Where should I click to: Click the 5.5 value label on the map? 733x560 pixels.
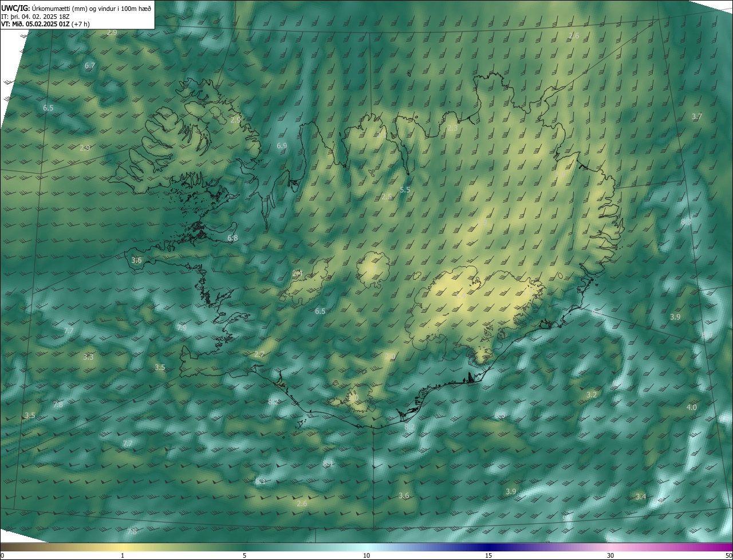[x=405, y=190]
